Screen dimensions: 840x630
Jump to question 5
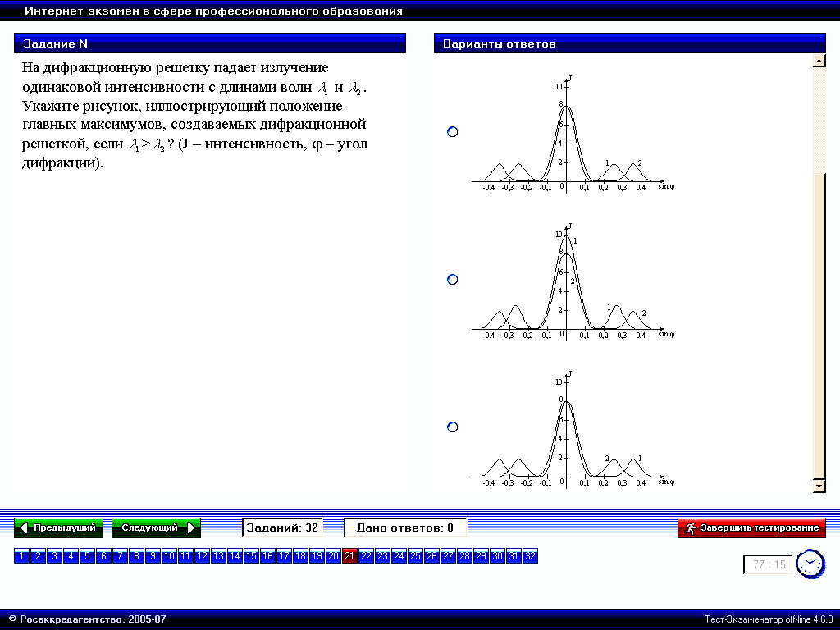pyautogui.click(x=87, y=556)
